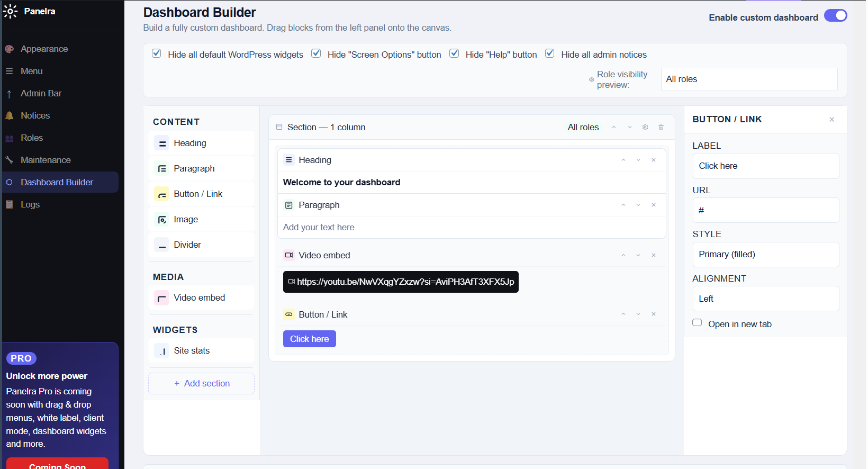Viewport: 868px width, 469px height.
Task: Click the Button / Link block icon in Content
Action: (x=161, y=194)
